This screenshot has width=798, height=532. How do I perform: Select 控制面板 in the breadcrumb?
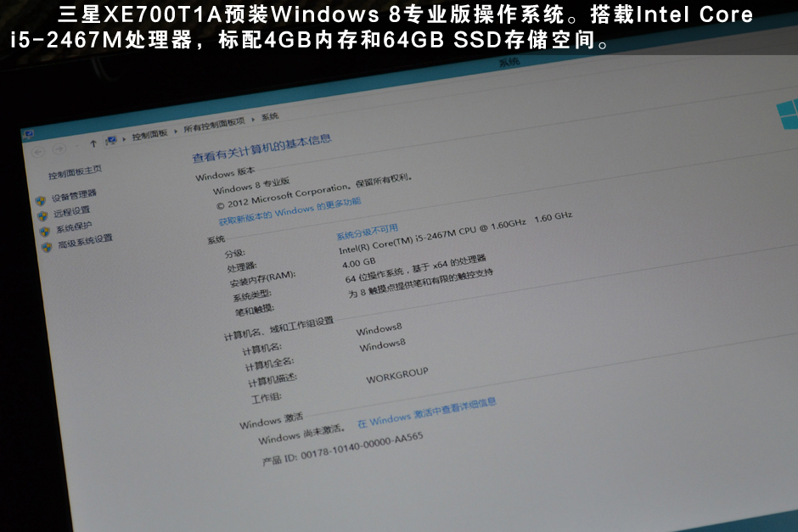149,135
